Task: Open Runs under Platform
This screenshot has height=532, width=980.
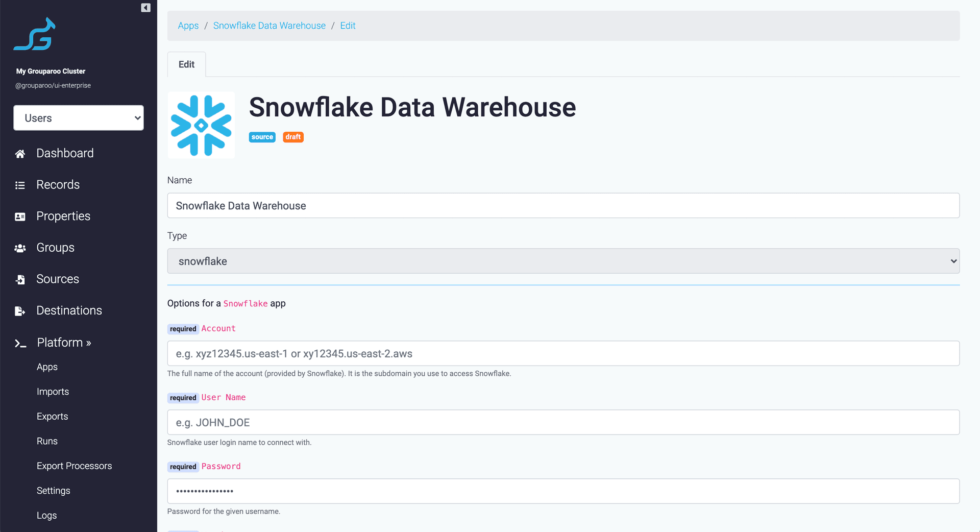Action: (x=47, y=441)
